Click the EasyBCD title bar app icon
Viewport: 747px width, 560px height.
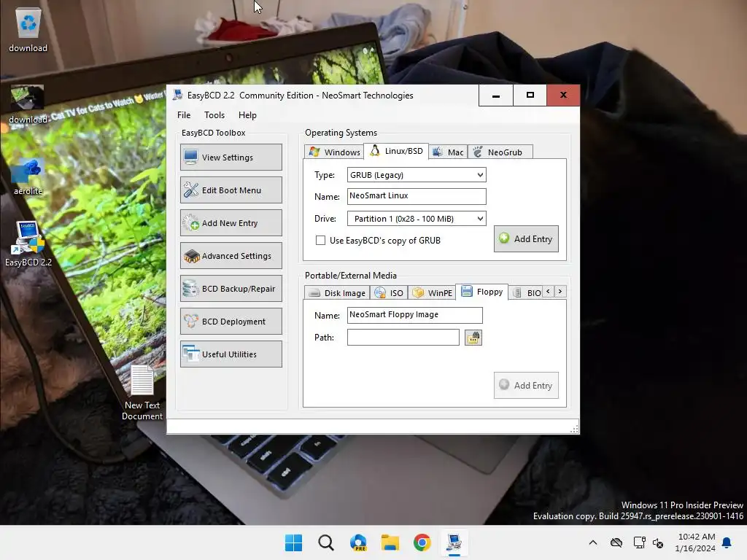[178, 94]
